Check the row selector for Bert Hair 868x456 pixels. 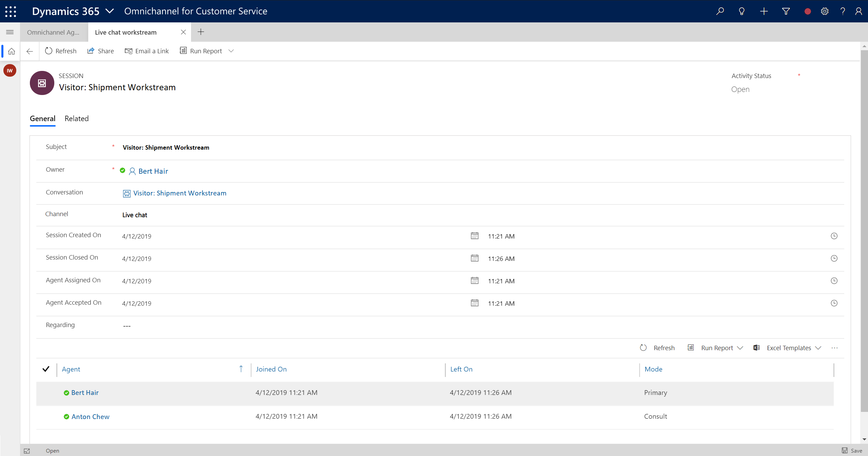pyautogui.click(x=46, y=392)
